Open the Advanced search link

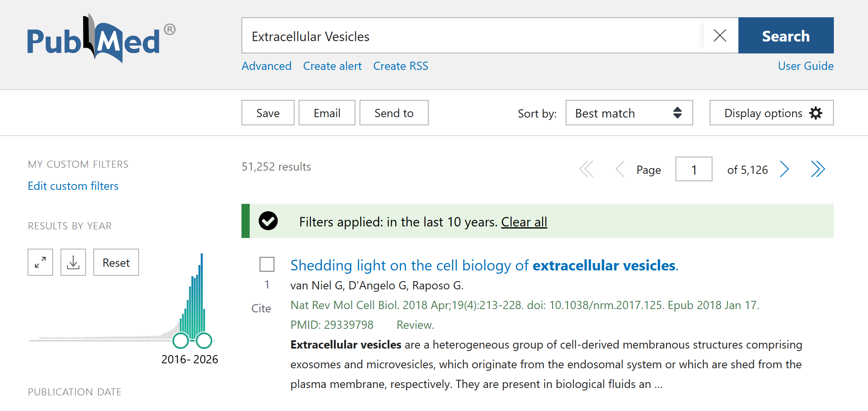267,66
